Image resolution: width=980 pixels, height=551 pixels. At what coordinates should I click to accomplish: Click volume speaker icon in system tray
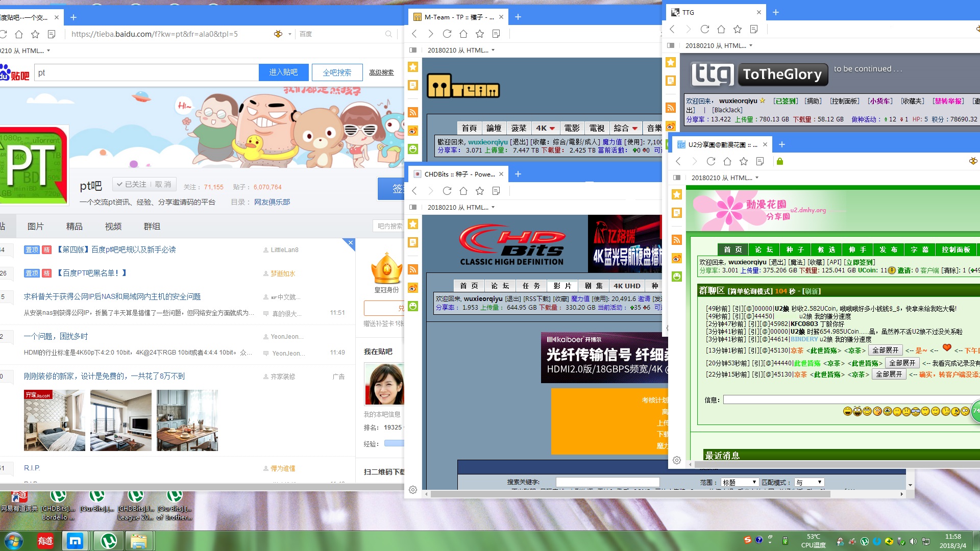(913, 541)
